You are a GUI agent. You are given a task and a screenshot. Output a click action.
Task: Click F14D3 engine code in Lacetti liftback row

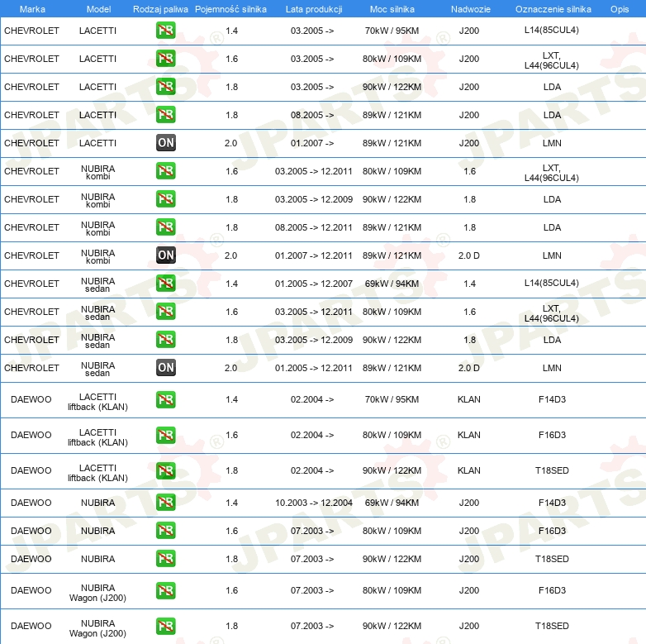tap(552, 399)
